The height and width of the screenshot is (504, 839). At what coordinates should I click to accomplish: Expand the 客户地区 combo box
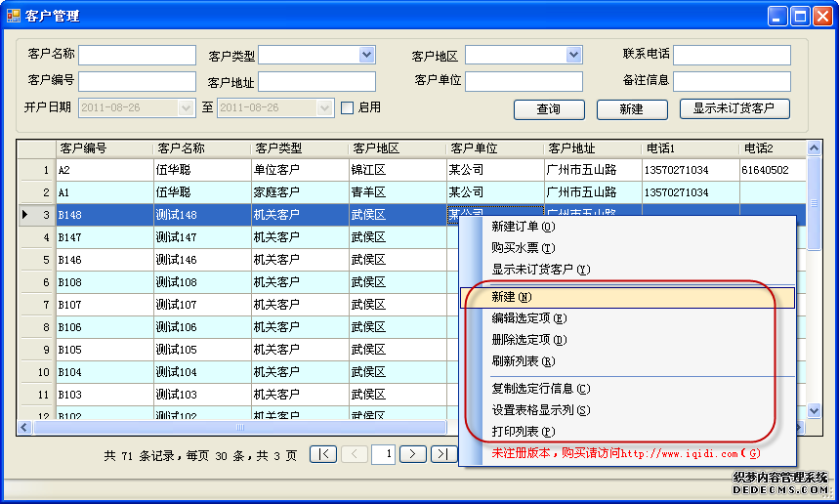tap(573, 55)
